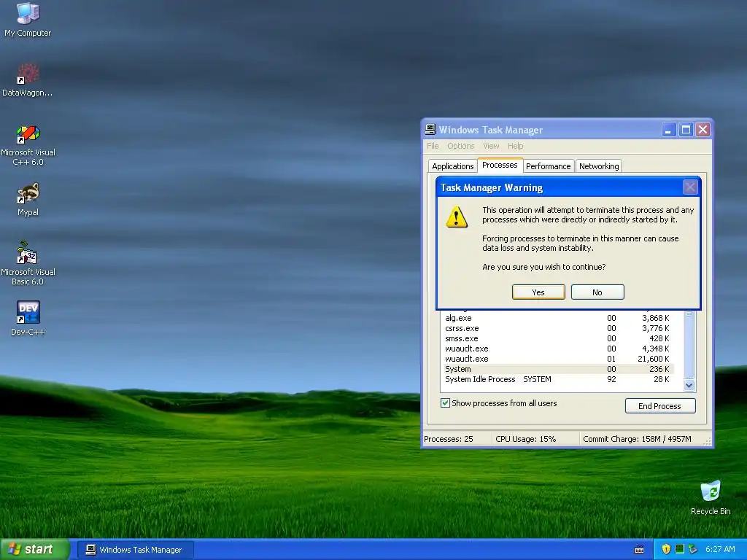Image resolution: width=747 pixels, height=560 pixels.
Task: Open the Help menu in Task Manager
Action: [515, 146]
